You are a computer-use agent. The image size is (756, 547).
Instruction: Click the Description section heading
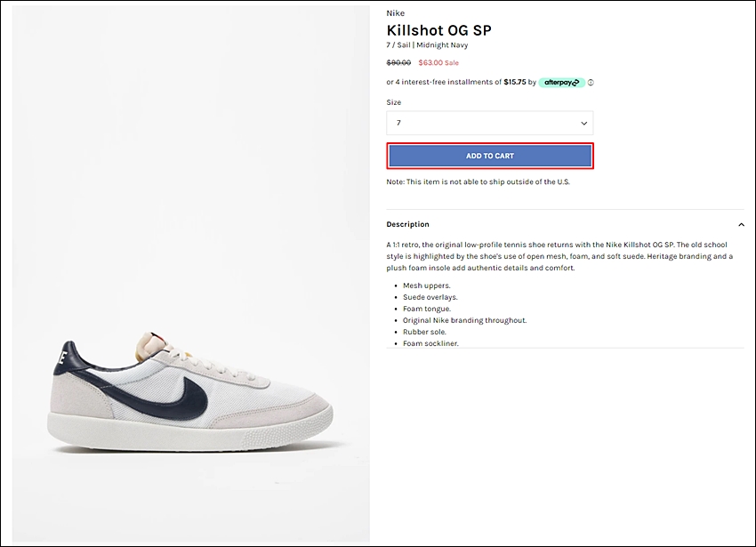(407, 224)
